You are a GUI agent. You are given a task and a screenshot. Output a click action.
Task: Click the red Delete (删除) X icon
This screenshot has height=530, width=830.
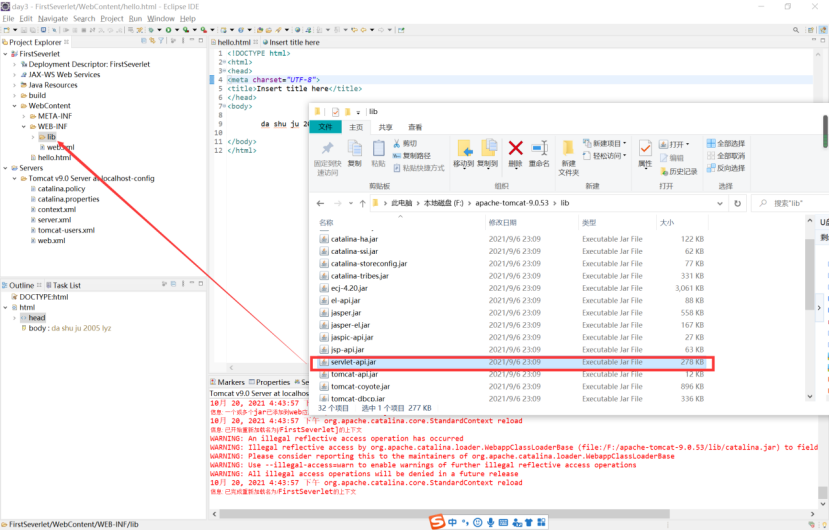[516, 148]
